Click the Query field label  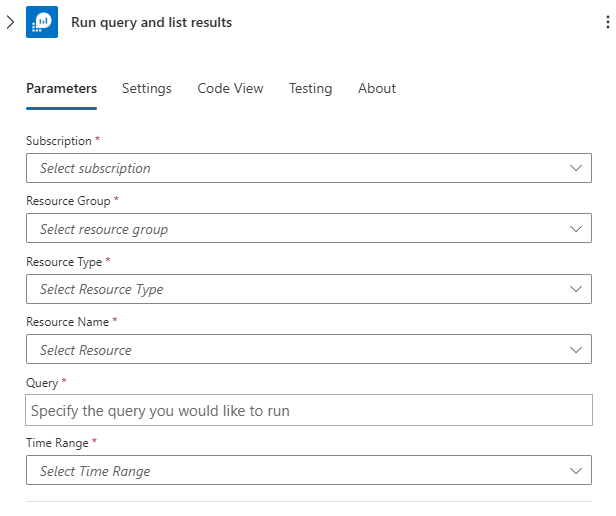point(43,383)
